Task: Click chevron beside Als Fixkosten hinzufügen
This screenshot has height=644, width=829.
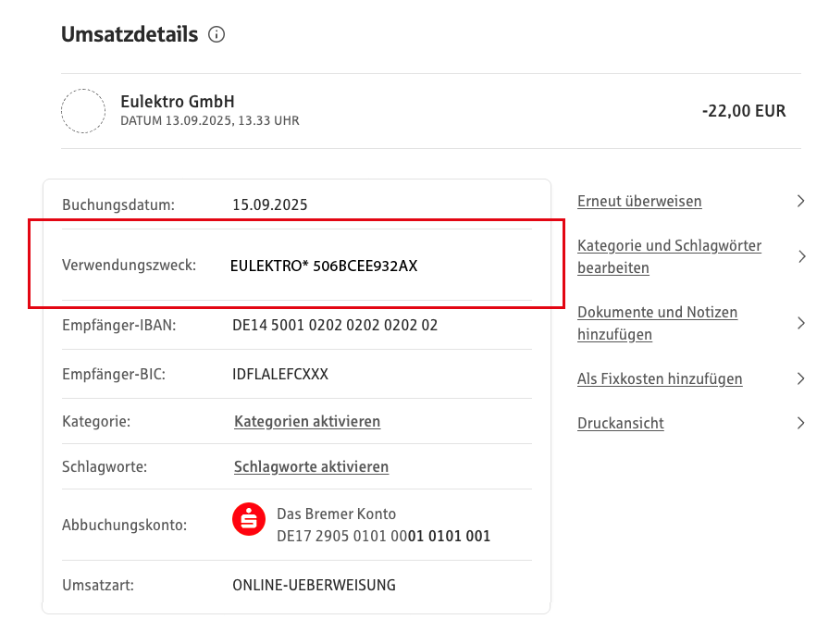Action: tap(801, 378)
